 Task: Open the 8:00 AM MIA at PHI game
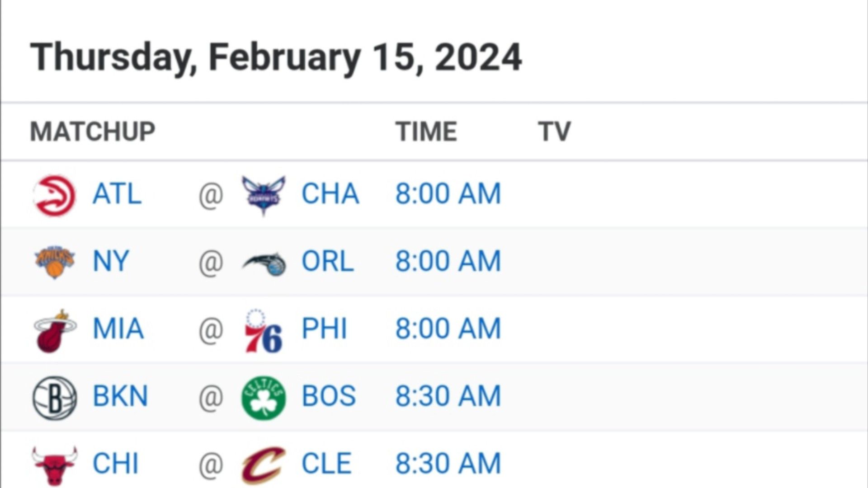[448, 328]
